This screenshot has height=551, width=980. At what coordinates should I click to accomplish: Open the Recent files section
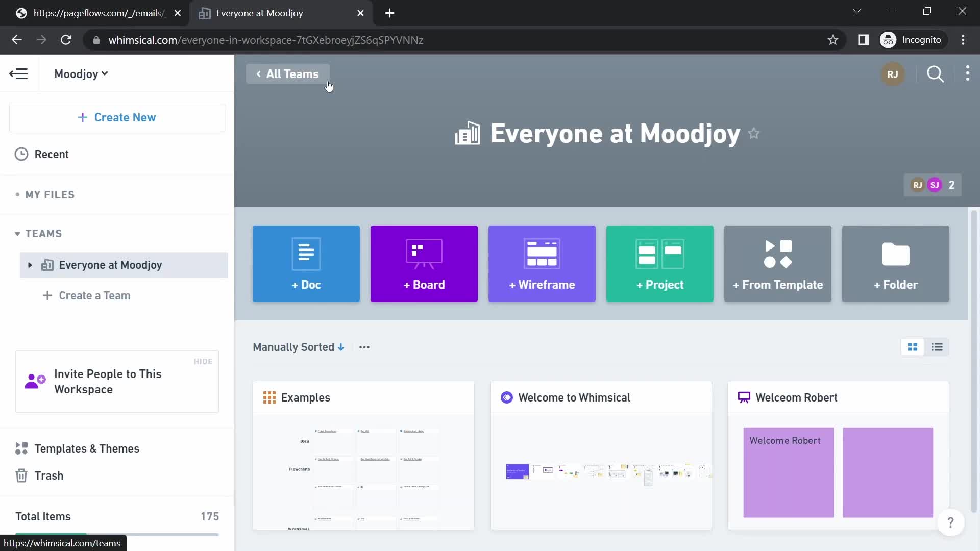click(x=51, y=154)
